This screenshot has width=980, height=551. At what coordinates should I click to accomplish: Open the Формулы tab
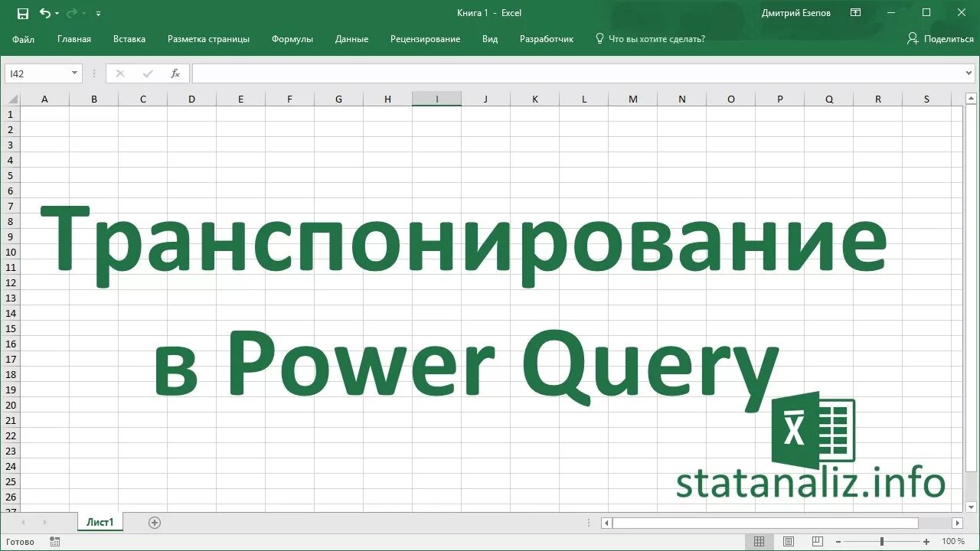pos(292,39)
